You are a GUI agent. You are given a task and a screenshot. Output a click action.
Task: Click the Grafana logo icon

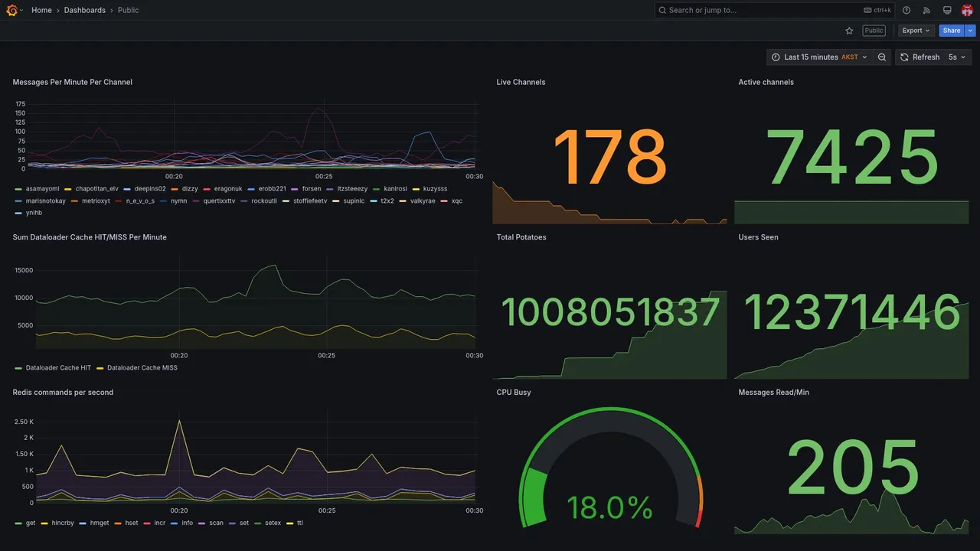pos(11,10)
